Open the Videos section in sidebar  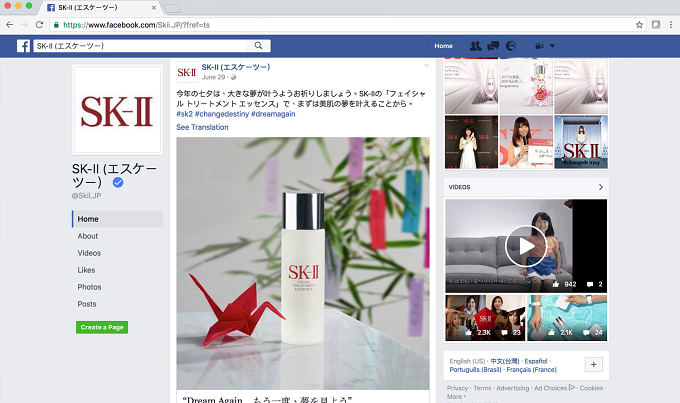[89, 253]
